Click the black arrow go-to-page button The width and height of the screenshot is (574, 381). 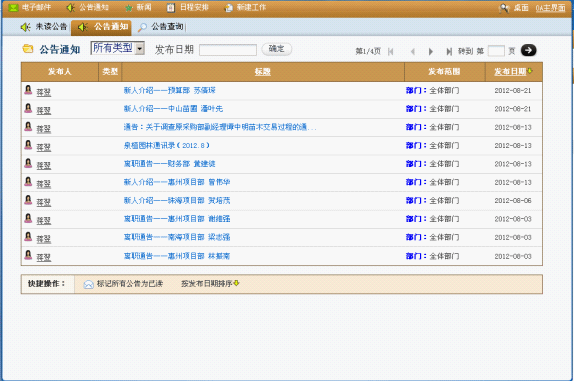[529, 50]
